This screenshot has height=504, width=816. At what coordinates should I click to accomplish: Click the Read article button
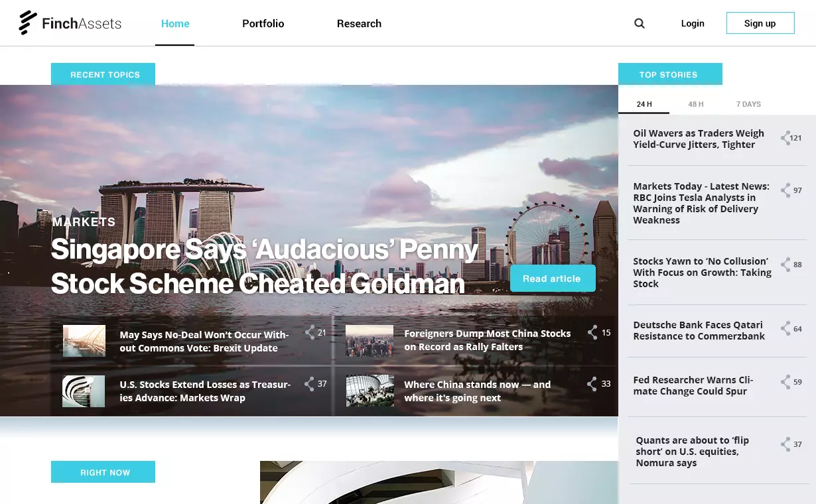coord(553,279)
